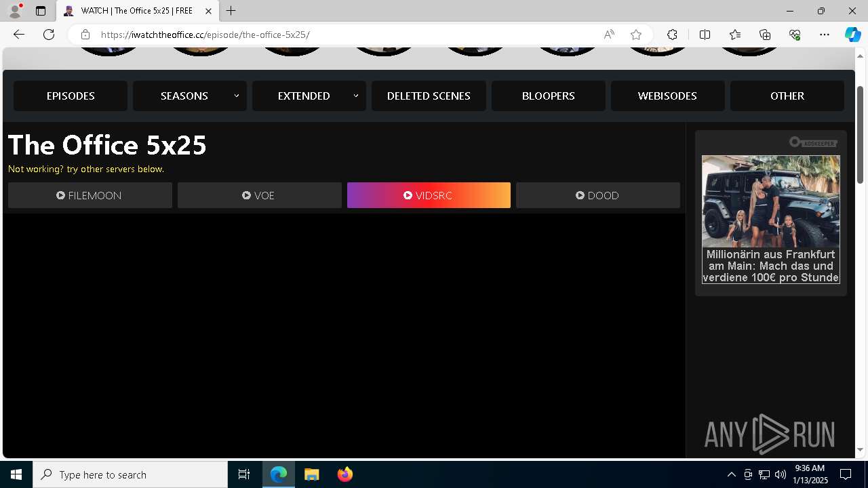Image resolution: width=868 pixels, height=488 pixels.
Task: View site information via the lock icon
Action: coord(85,35)
